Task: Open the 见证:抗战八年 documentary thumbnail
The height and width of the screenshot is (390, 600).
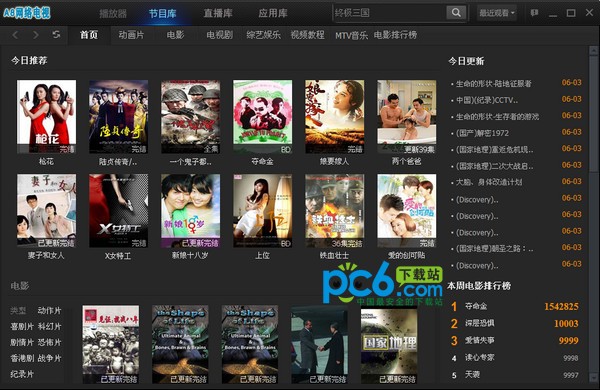Action: coord(111,344)
